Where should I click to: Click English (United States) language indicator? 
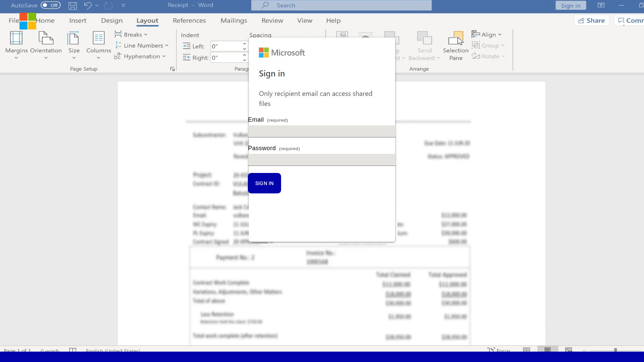tap(113, 350)
